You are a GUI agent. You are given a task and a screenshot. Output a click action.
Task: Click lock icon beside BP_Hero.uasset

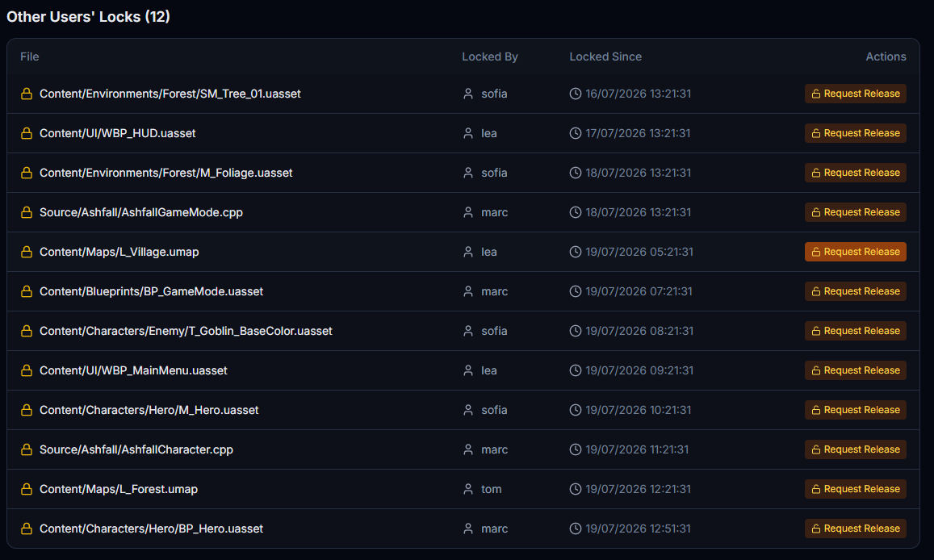click(x=26, y=529)
